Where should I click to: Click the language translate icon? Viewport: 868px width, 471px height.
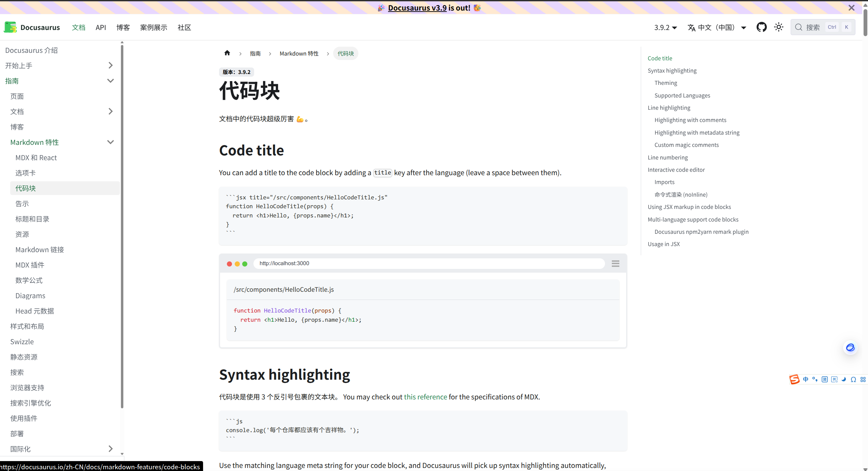692,28
